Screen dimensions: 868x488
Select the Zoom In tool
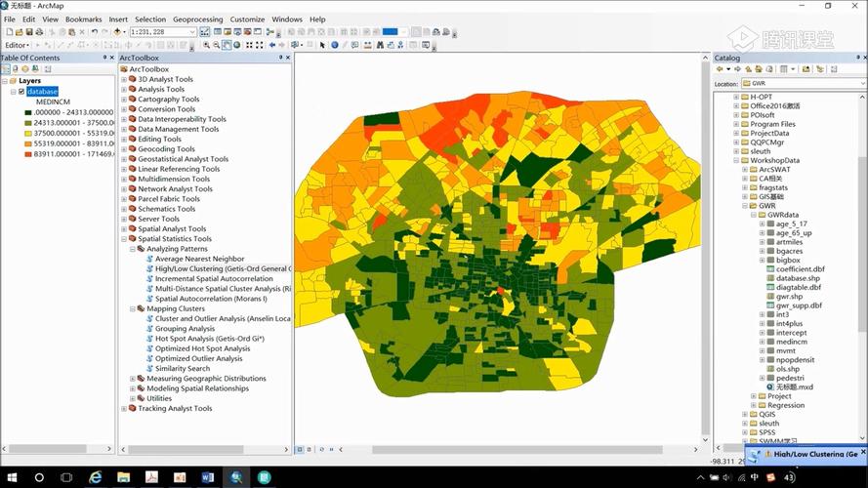(x=206, y=45)
